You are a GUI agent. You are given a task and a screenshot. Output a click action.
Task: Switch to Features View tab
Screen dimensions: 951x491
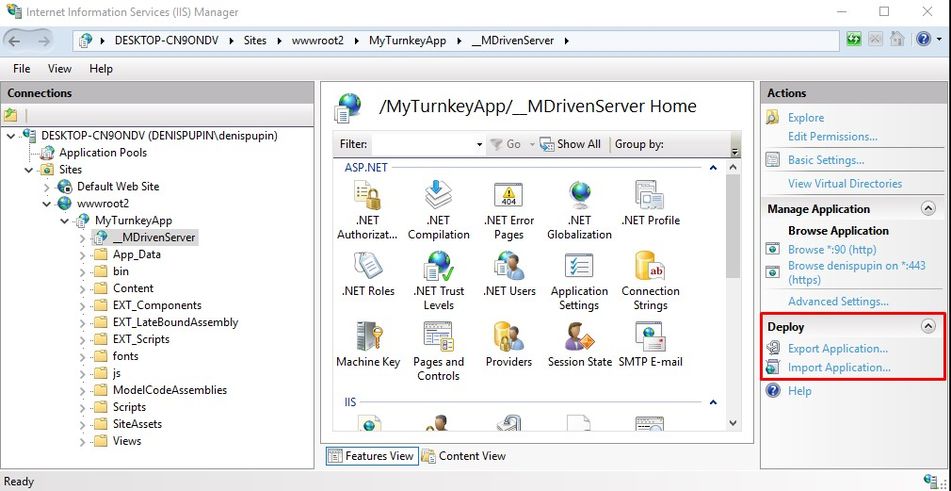[x=372, y=456]
